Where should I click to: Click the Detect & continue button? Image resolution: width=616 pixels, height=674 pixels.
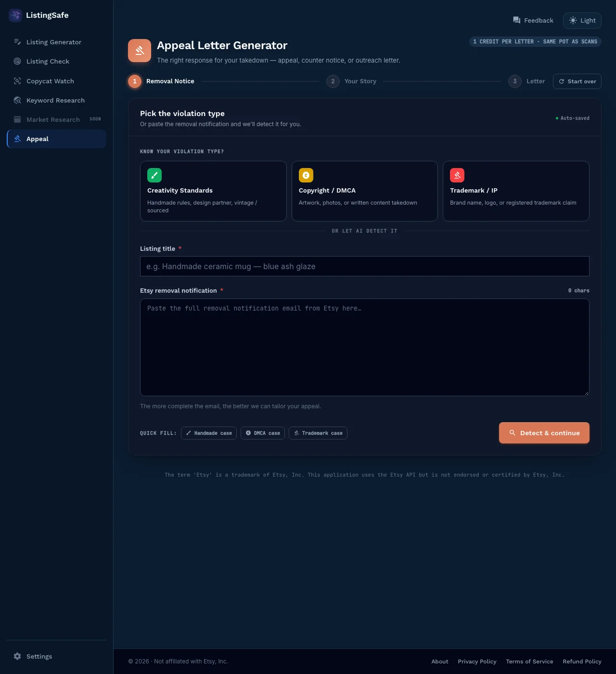click(x=544, y=433)
